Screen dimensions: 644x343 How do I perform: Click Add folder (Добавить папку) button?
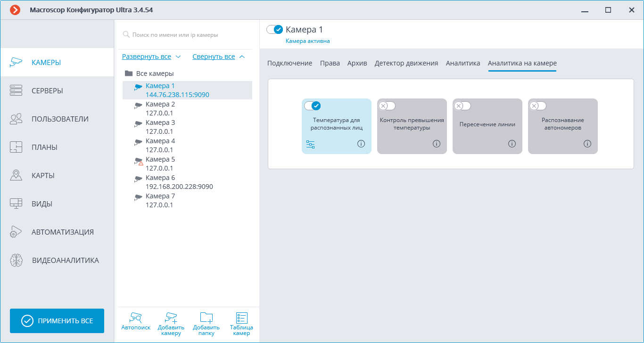[x=206, y=324]
